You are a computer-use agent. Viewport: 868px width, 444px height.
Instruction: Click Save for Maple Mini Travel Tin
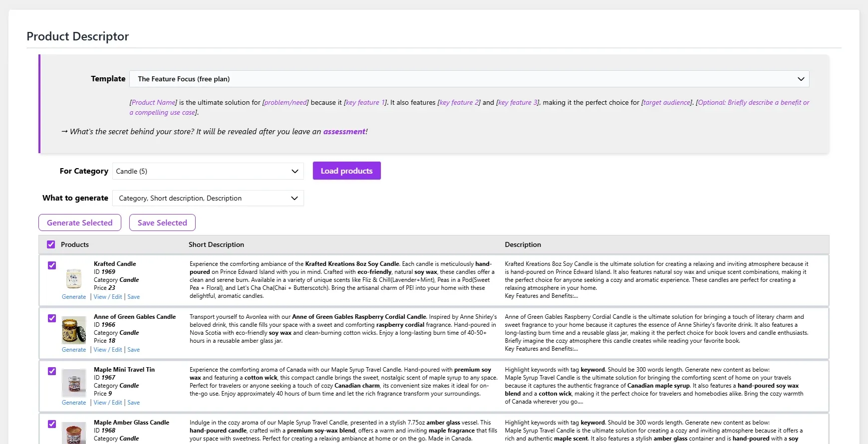[x=134, y=403]
